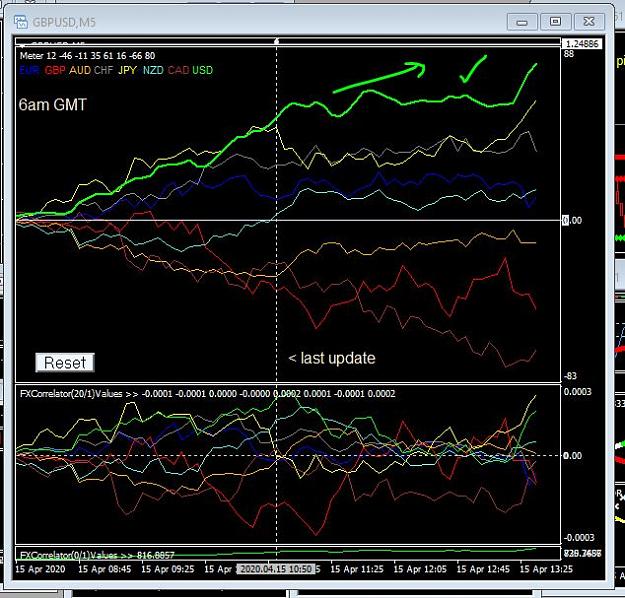Click the USD legend label
The image size is (625, 598).
pos(202,71)
